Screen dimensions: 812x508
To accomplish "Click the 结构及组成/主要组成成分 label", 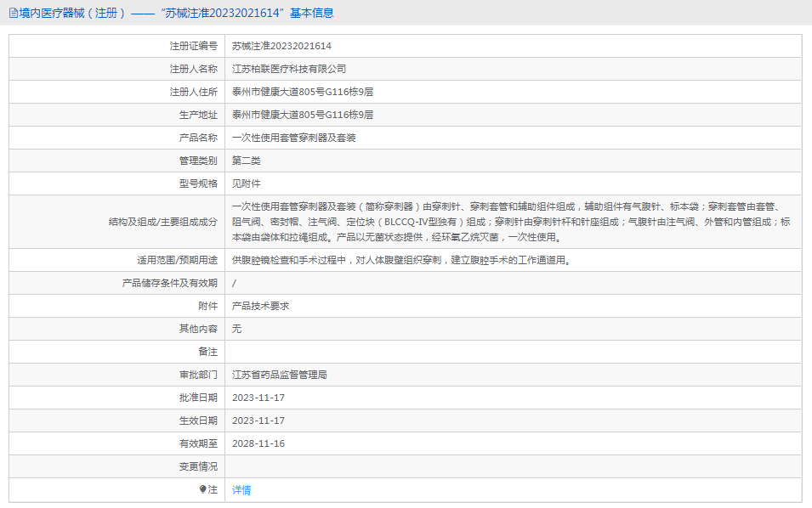I will pos(163,222).
